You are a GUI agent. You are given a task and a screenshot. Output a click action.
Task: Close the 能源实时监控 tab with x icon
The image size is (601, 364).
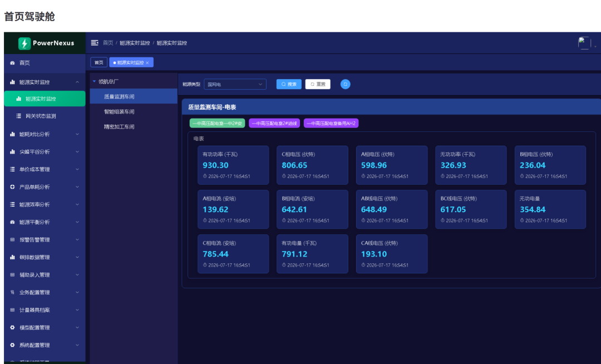147,63
